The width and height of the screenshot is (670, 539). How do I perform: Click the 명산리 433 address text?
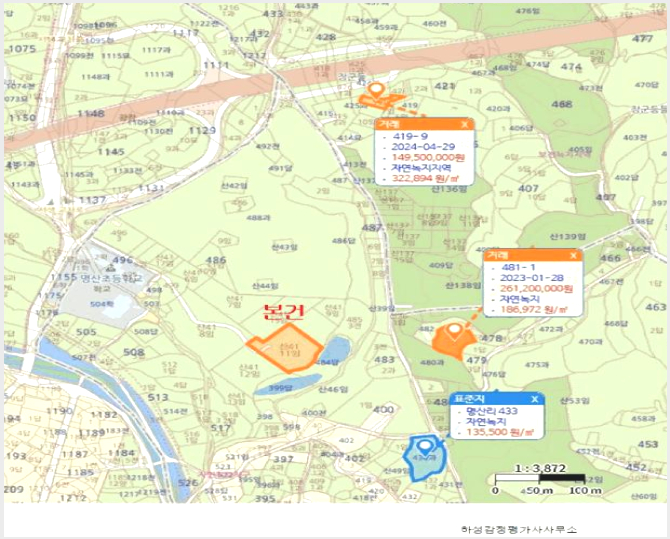492,411
